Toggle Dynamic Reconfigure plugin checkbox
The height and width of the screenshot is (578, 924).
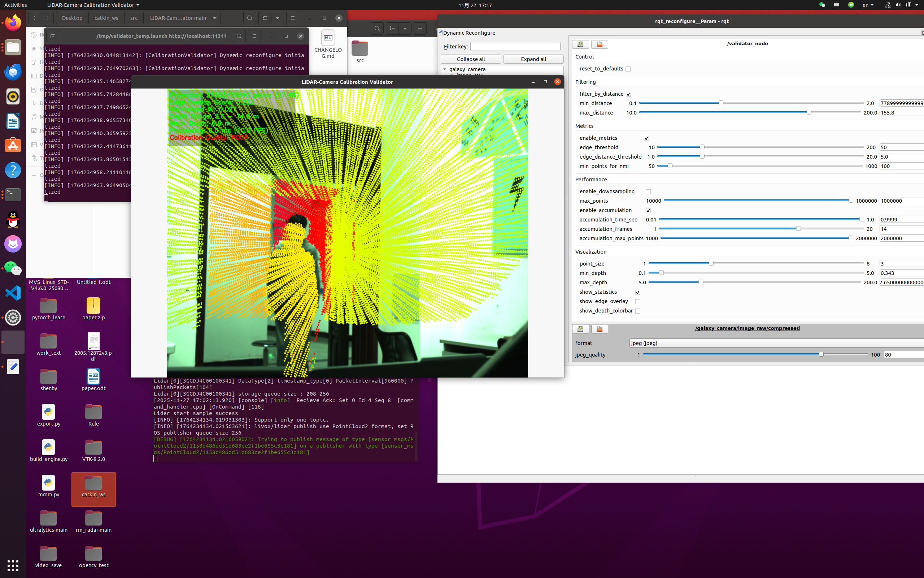pyautogui.click(x=440, y=33)
